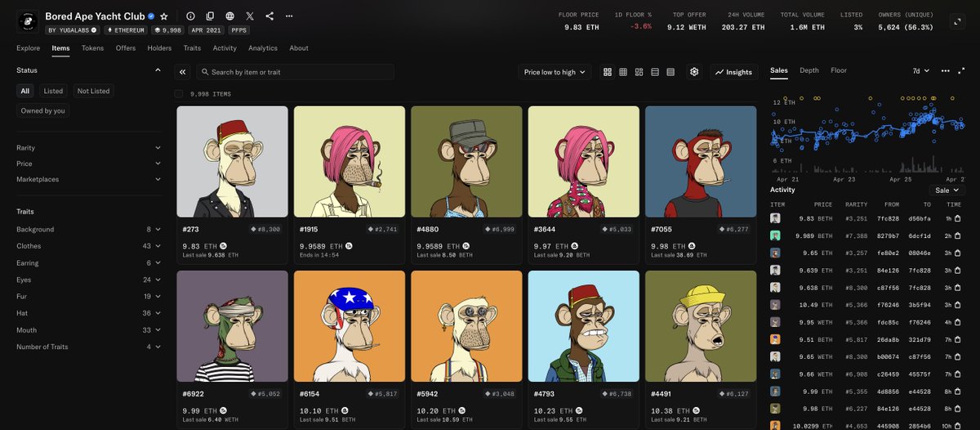Select the large grid view icon
980x430 pixels.
[x=608, y=72]
